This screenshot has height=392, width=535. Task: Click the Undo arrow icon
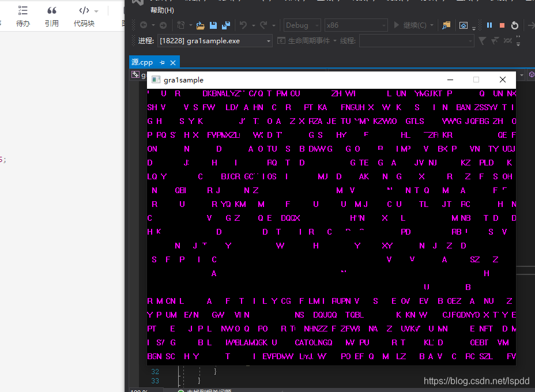coord(243,25)
